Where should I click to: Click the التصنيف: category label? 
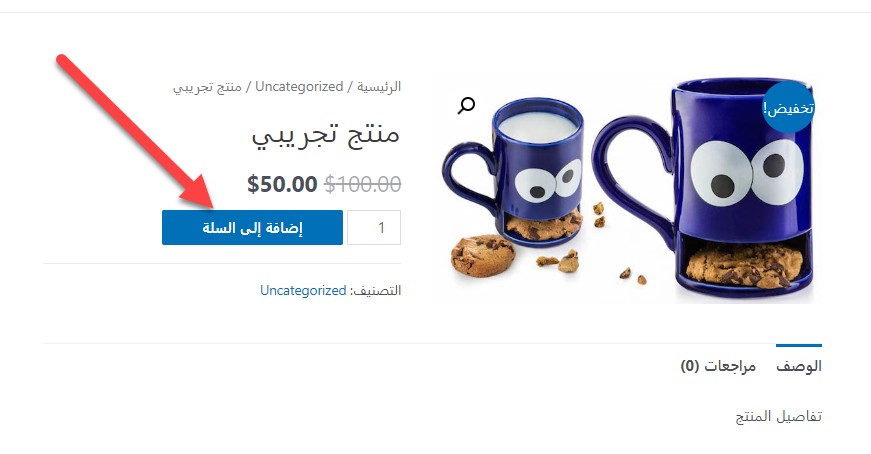(376, 290)
